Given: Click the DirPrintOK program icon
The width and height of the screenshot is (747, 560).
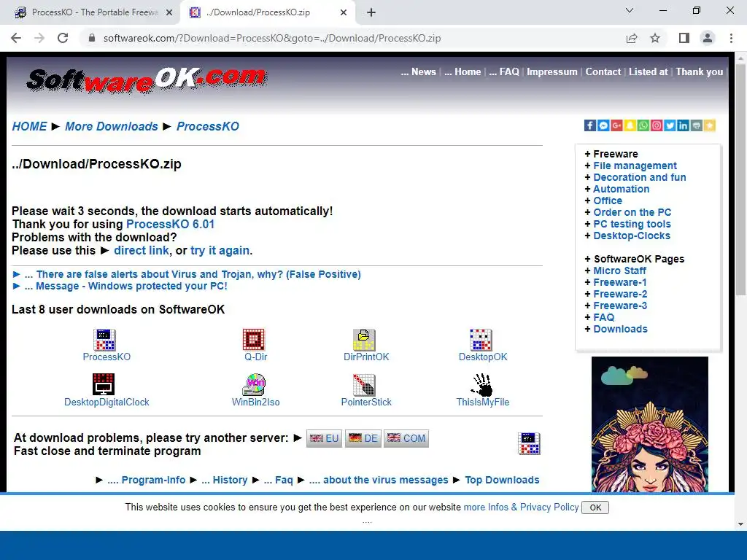Looking at the screenshot, I should tap(365, 340).
